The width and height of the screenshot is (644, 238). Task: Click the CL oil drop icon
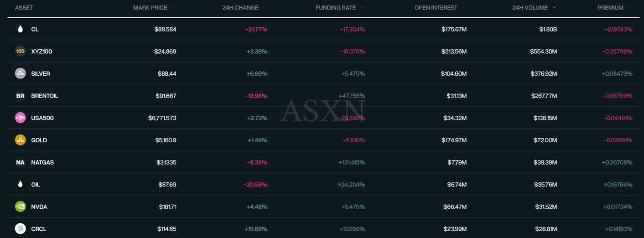pos(20,29)
